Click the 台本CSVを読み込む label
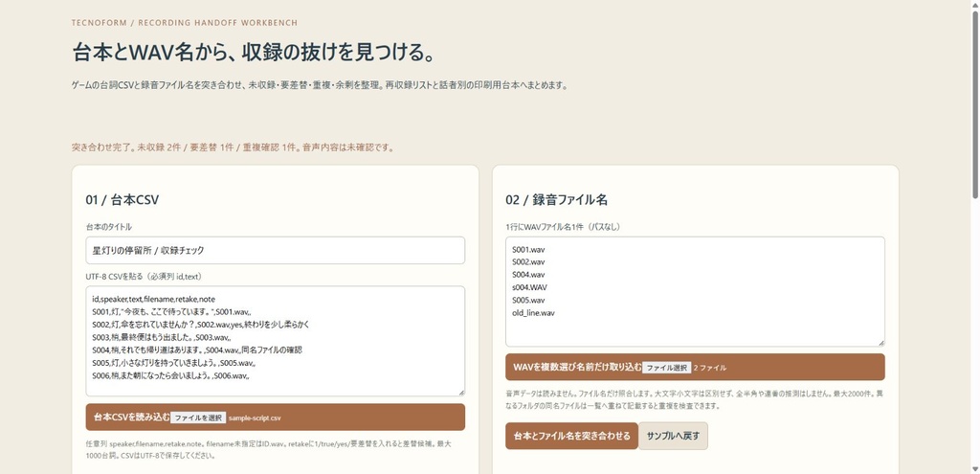 coord(131,418)
